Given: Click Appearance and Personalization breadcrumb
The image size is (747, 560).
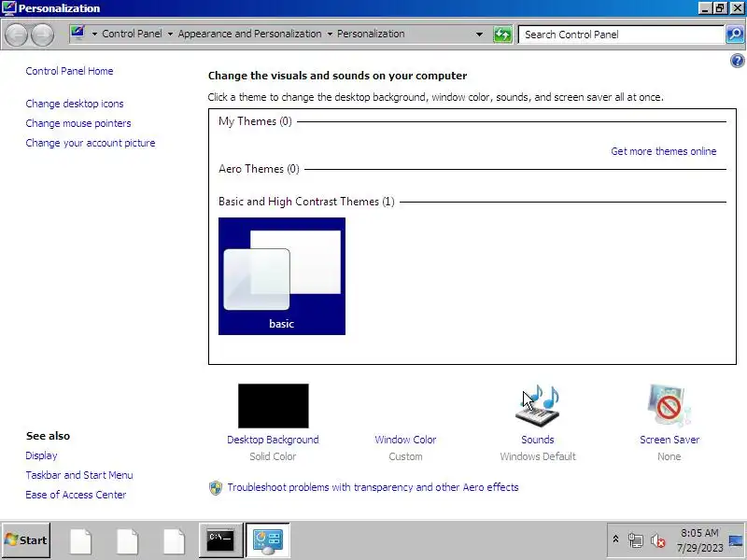Looking at the screenshot, I should (249, 34).
